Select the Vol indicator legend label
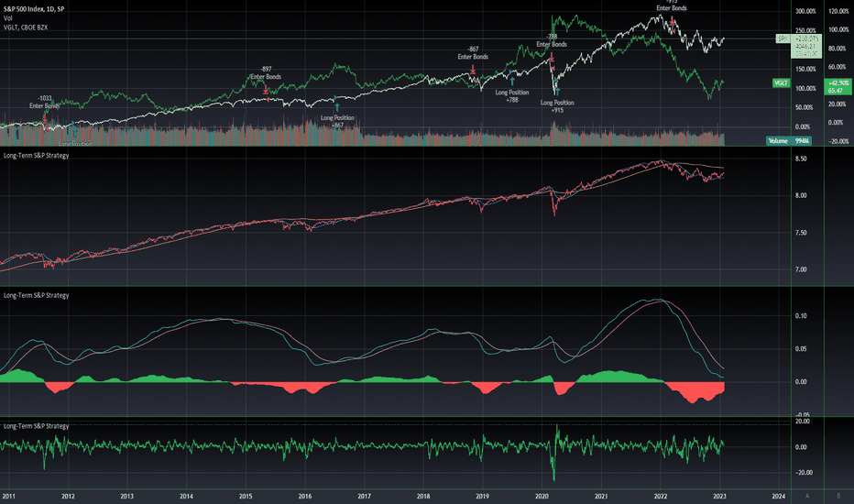854x504 pixels. coord(7,18)
